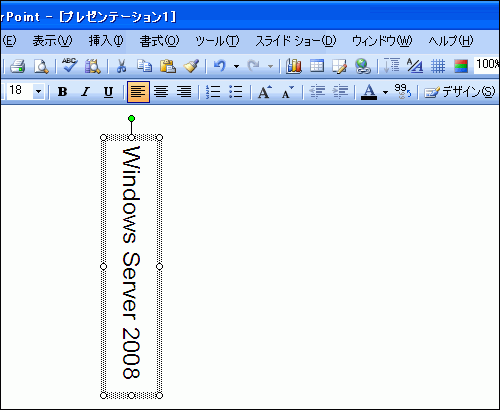Select the Format Painter brush
This screenshot has width=500, height=410.
coord(191,66)
